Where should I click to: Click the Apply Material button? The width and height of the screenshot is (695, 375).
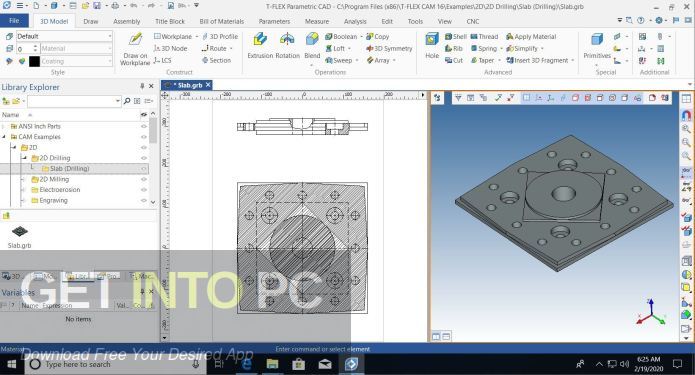click(x=531, y=36)
